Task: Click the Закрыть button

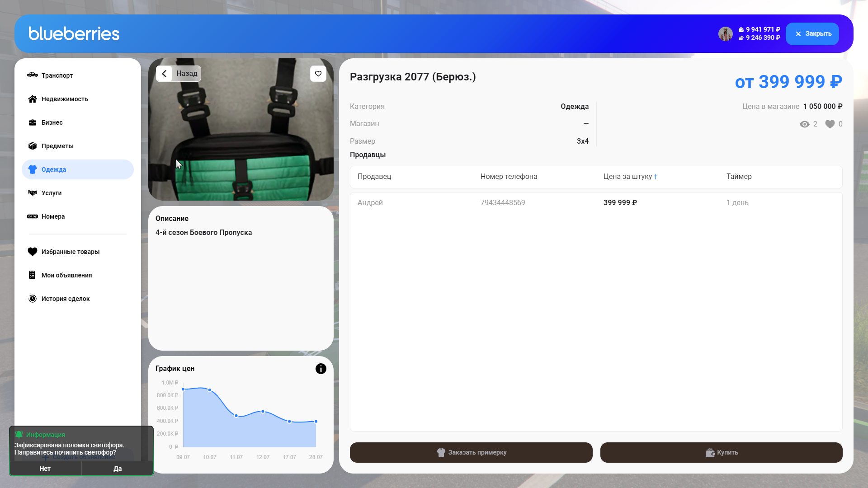Action: point(812,34)
